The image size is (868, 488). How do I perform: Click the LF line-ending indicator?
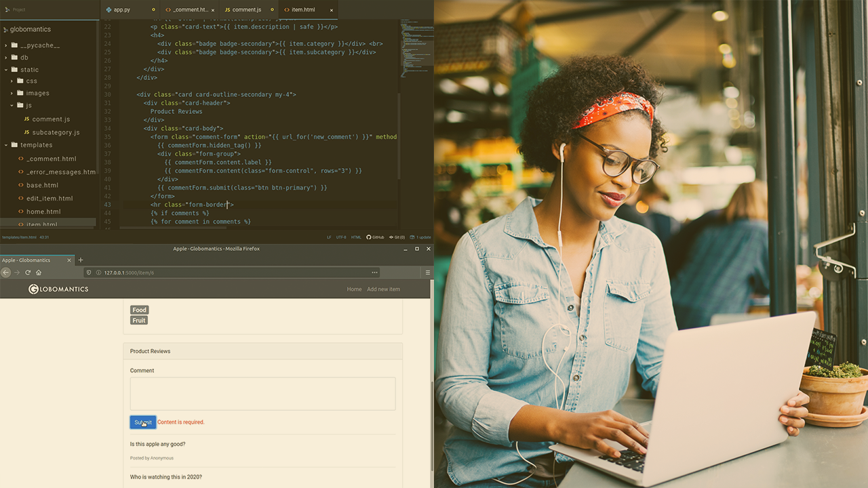[328, 237]
